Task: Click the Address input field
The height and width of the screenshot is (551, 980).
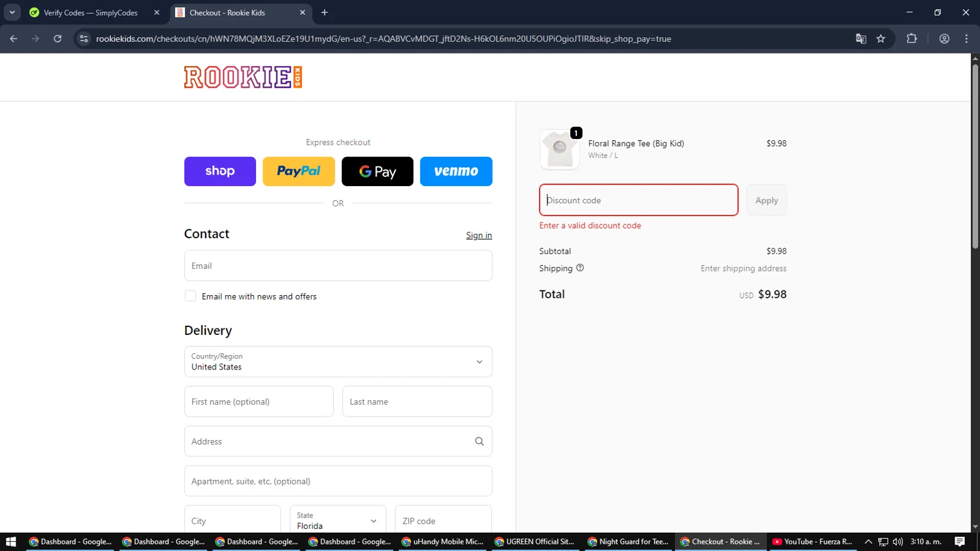Action: tap(338, 441)
